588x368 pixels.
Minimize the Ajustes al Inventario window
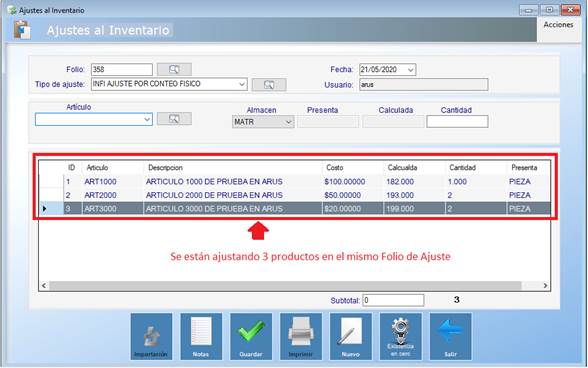click(528, 10)
